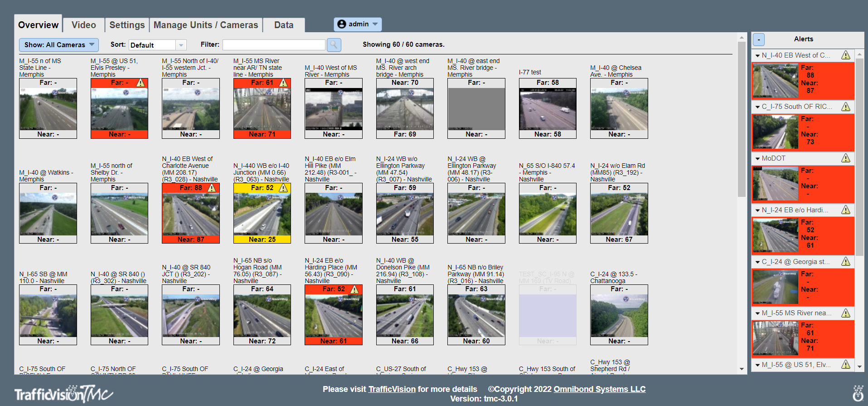
Task: Open the N_I-24 w/o Elam Rd camera thumbnail
Action: click(x=619, y=214)
